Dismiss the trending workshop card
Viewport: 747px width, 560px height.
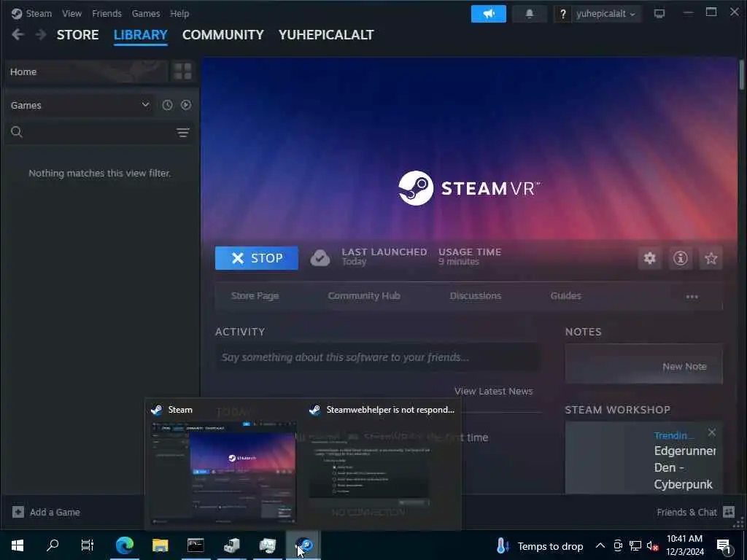click(x=712, y=432)
